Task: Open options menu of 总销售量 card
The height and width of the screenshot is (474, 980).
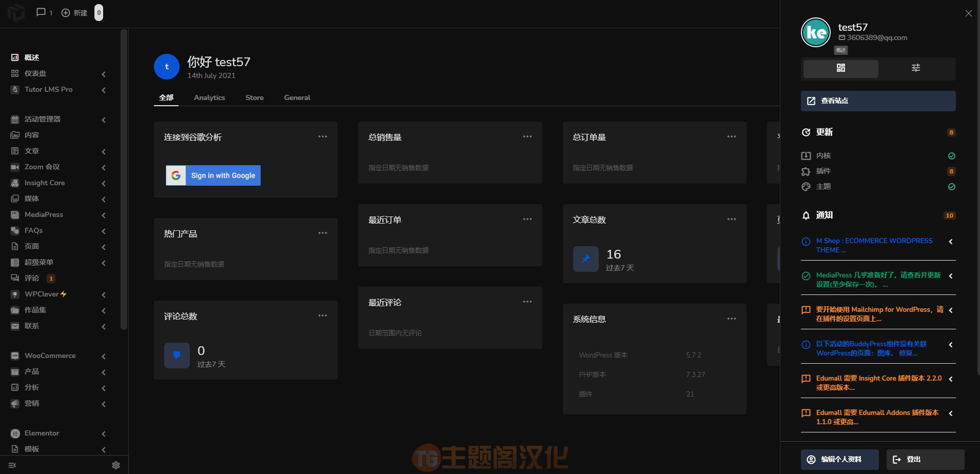Action: click(527, 136)
